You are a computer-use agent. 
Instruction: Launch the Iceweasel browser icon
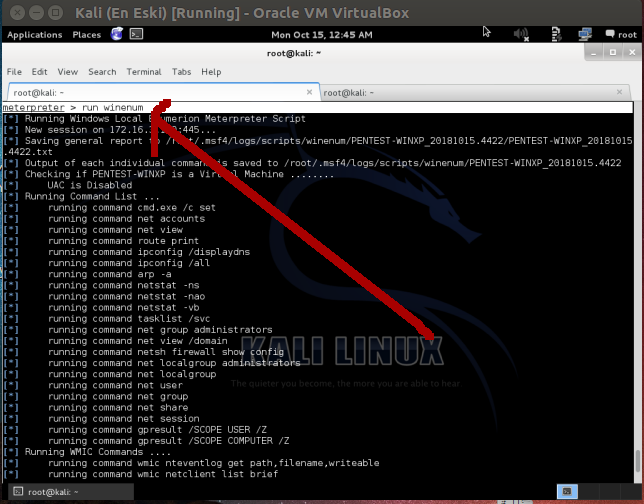pyautogui.click(x=117, y=34)
